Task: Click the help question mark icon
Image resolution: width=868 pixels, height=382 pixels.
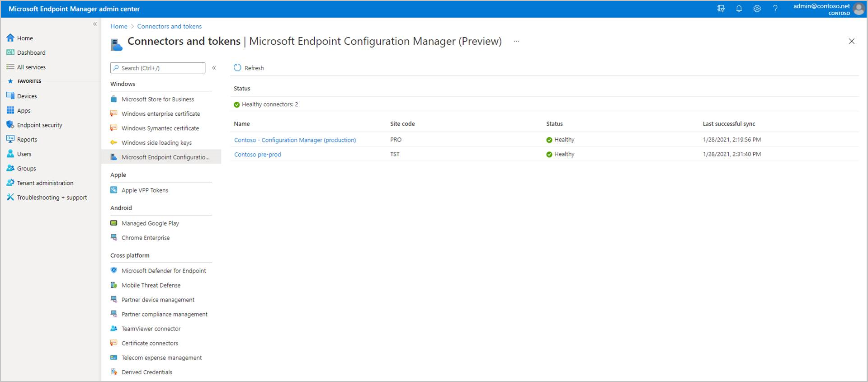Action: [x=775, y=9]
